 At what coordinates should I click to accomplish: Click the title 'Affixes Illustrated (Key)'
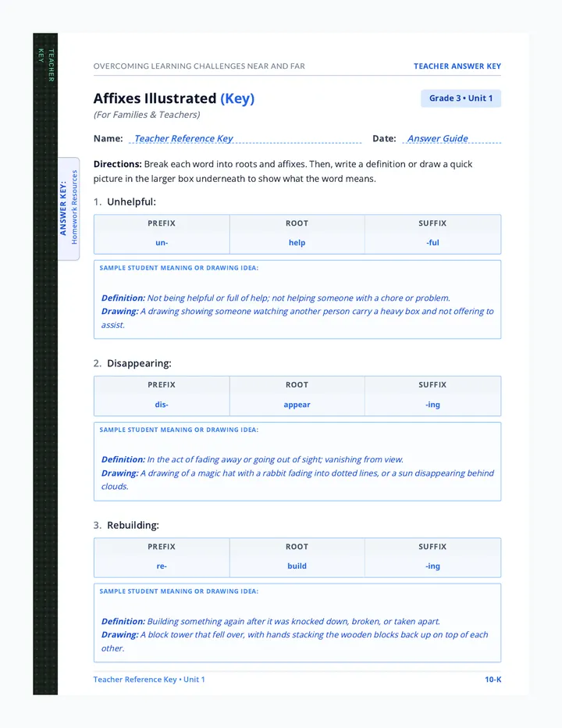(x=174, y=98)
